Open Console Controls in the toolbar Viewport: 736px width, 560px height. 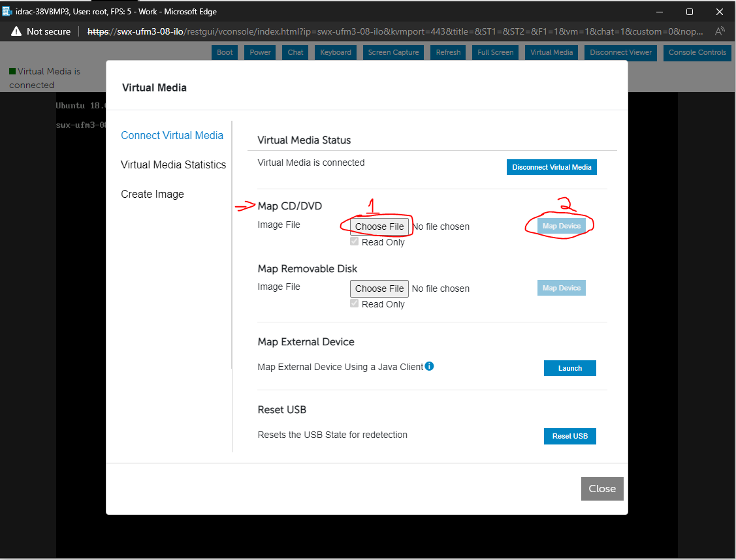click(x=697, y=52)
